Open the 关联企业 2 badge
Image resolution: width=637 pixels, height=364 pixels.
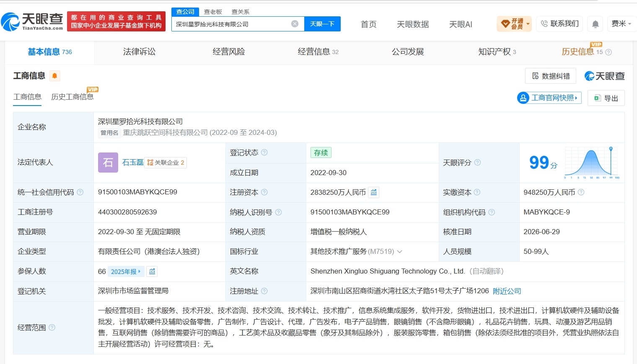166,163
